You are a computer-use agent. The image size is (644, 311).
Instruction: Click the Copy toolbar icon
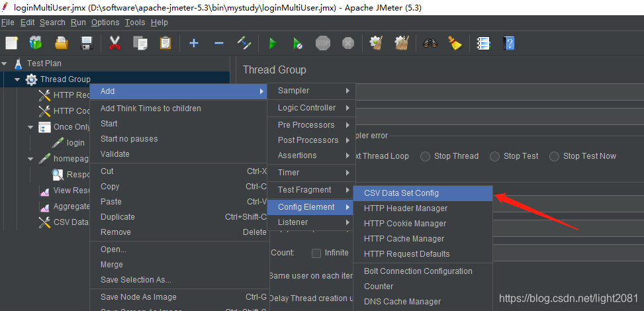[x=140, y=43]
